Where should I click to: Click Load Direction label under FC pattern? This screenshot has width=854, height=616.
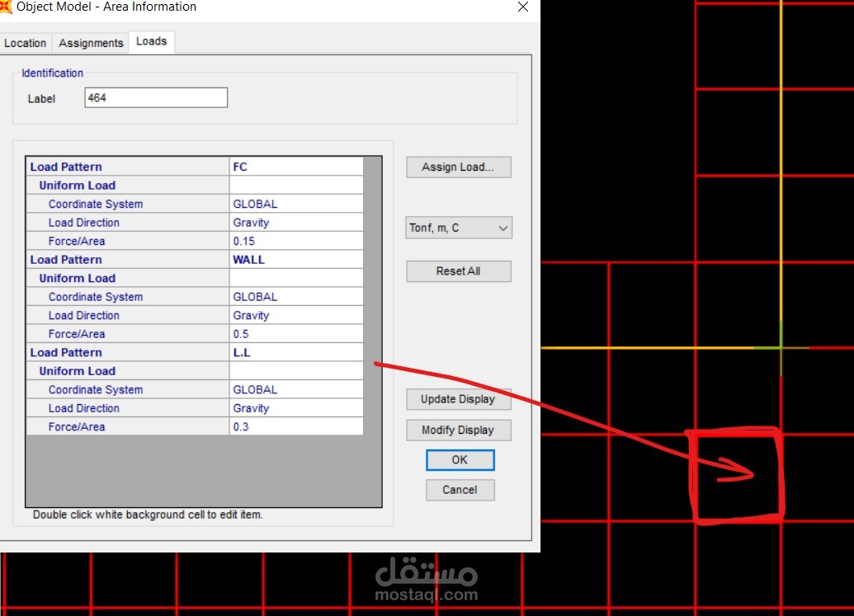(84, 223)
